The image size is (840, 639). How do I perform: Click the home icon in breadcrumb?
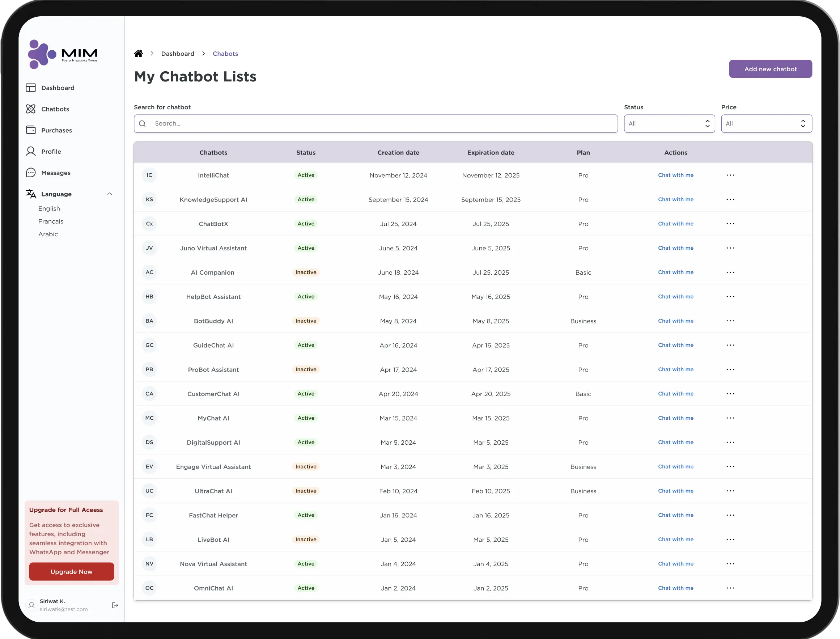point(139,54)
